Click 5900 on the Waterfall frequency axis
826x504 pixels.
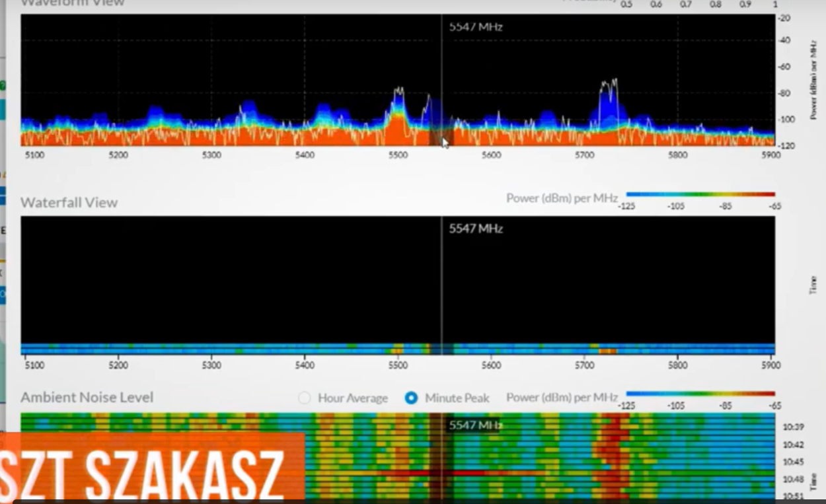coord(770,365)
